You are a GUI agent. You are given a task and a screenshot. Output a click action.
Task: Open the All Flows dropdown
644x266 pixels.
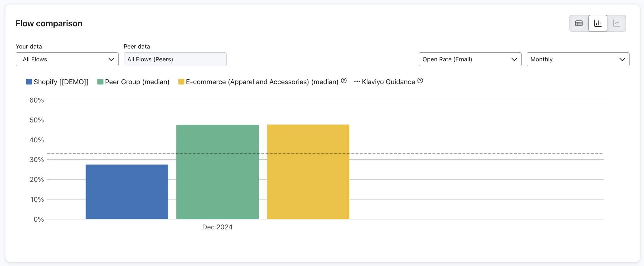[67, 59]
